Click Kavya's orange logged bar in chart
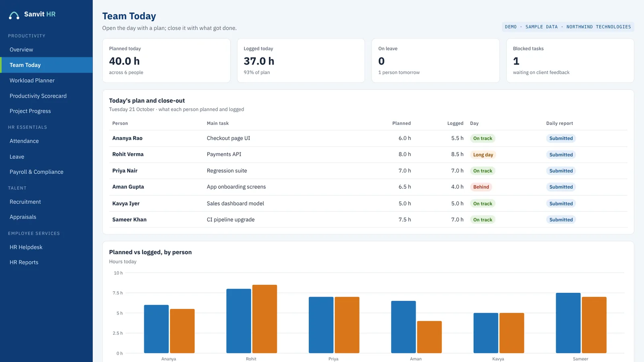 coord(512,333)
